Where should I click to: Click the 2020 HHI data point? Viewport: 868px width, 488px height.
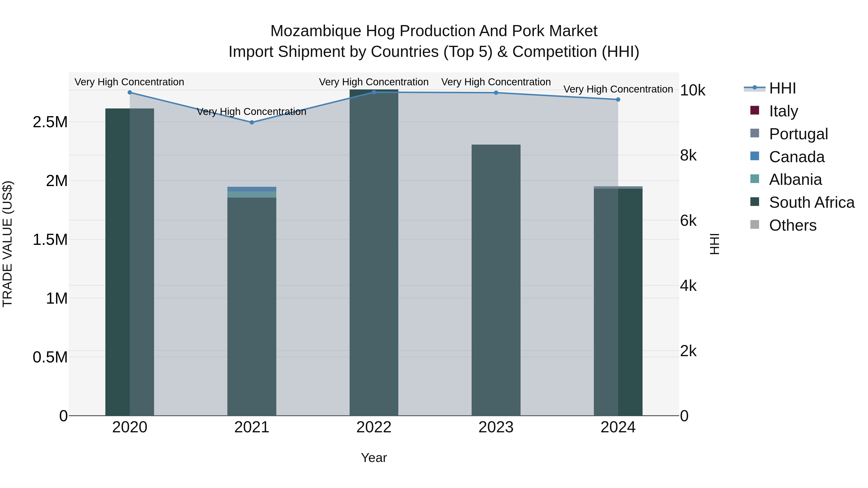130,92
